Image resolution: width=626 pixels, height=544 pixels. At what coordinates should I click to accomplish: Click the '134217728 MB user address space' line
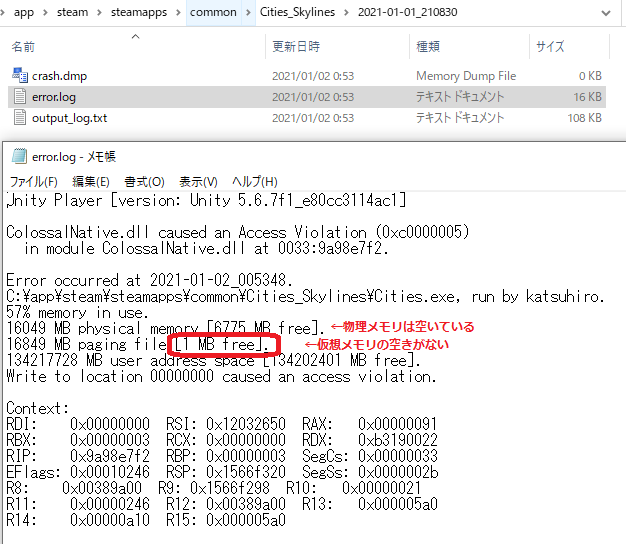tap(214, 360)
